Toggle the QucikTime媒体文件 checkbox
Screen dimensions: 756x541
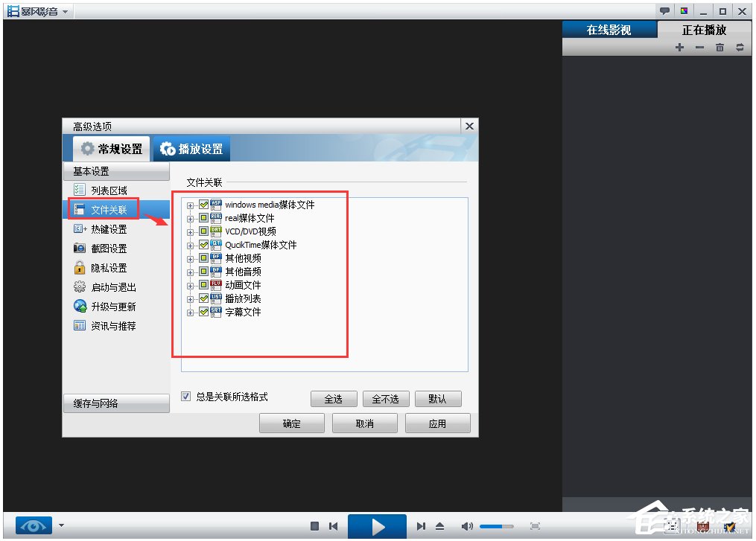tap(204, 246)
